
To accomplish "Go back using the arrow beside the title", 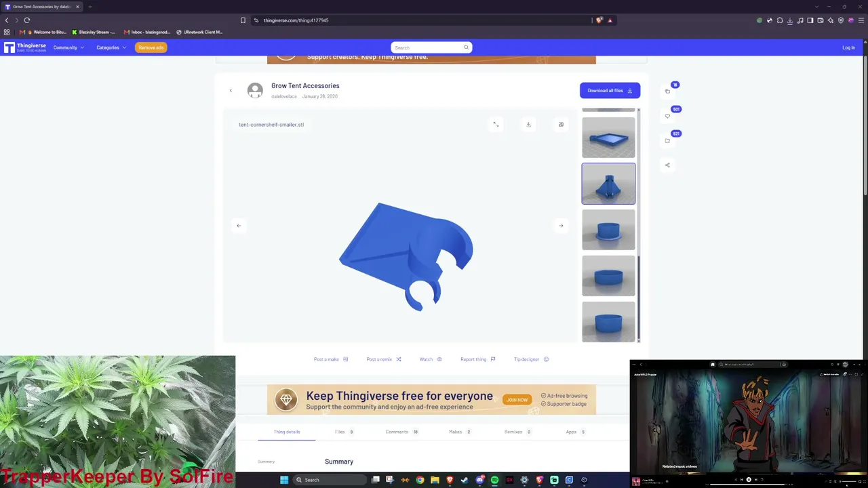I will (x=231, y=91).
